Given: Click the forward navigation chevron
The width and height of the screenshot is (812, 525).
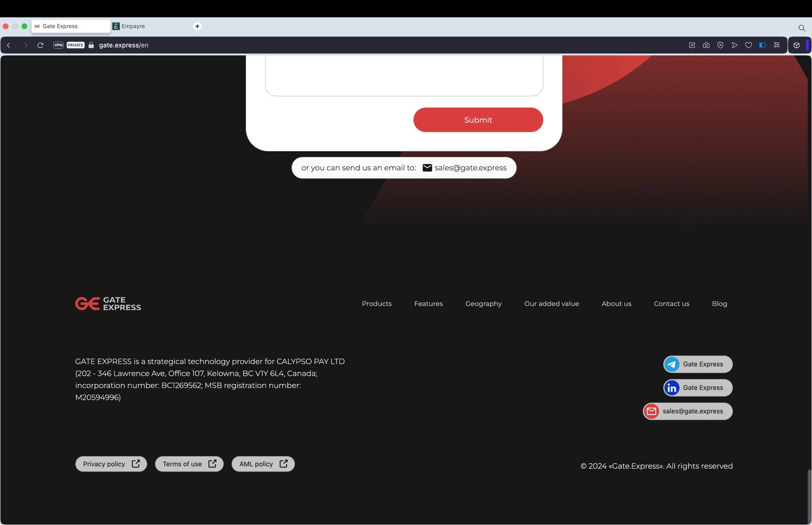Looking at the screenshot, I should (x=25, y=45).
